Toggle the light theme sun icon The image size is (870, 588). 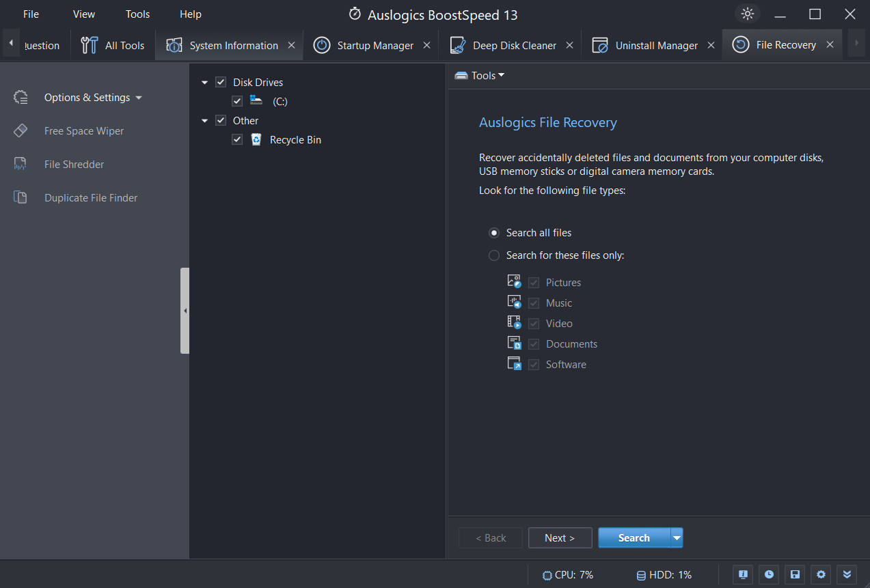[748, 14]
